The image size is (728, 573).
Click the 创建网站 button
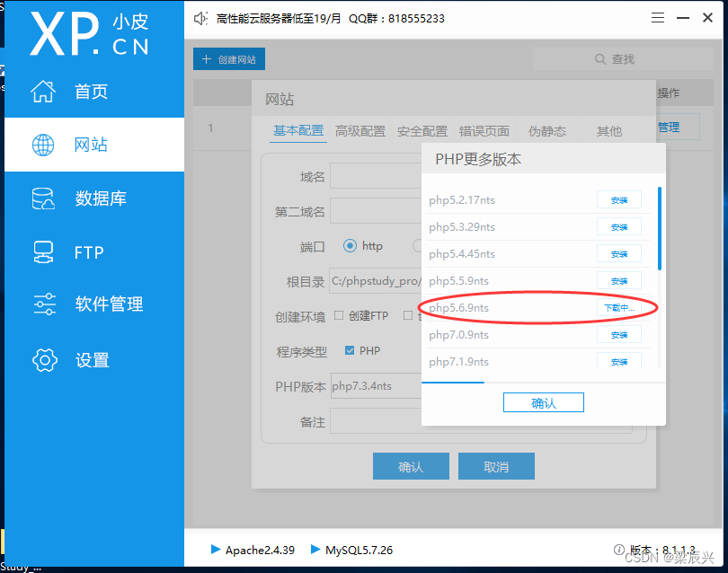pos(229,59)
